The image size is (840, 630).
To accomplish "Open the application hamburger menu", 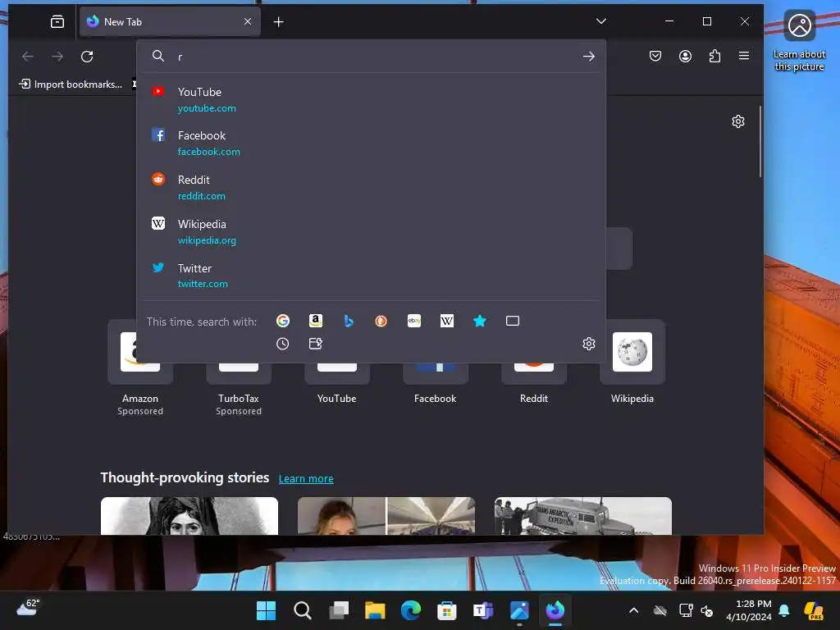I will click(x=744, y=56).
